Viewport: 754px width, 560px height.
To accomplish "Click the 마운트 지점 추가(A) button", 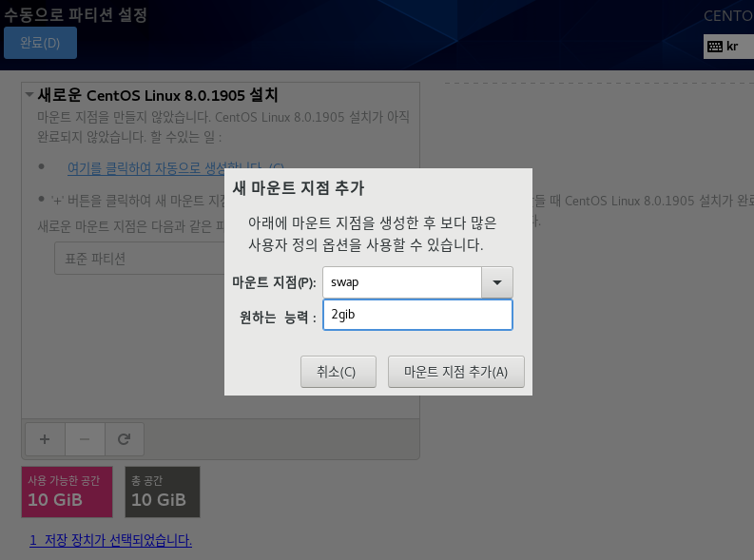I will 455,372.
